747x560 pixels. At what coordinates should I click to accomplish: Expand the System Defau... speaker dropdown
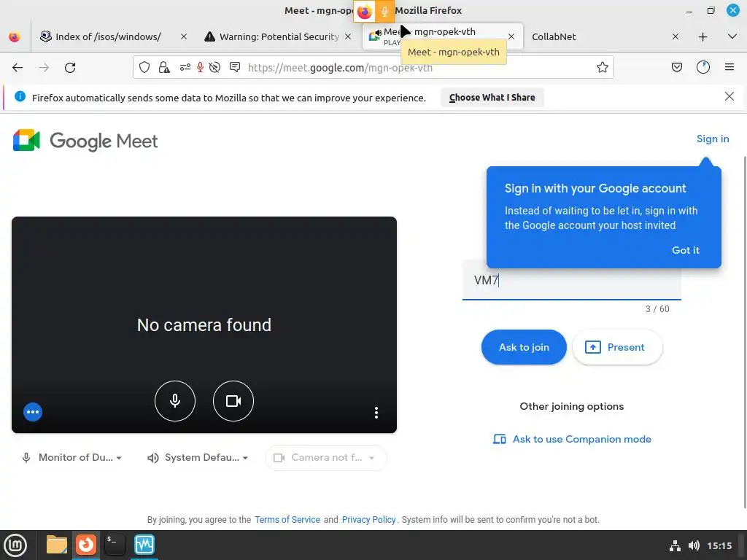198,458
